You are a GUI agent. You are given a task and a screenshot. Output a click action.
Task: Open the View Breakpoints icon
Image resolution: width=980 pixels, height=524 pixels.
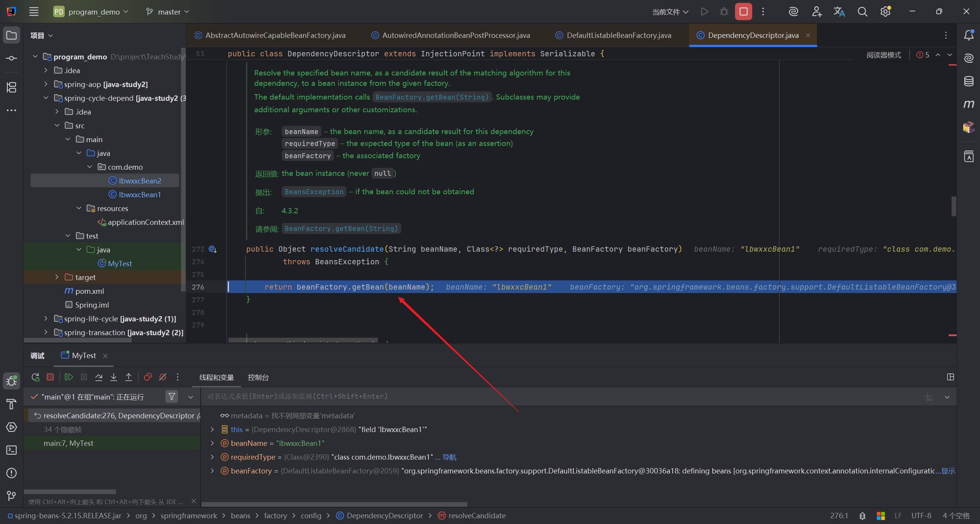point(148,377)
